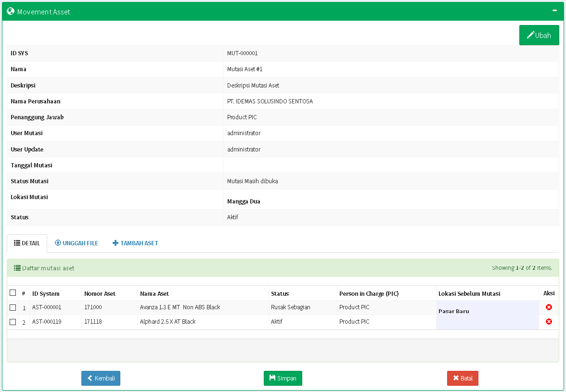566x392 pixels.
Task: Check the box for AST-000119 row
Action: (13, 322)
